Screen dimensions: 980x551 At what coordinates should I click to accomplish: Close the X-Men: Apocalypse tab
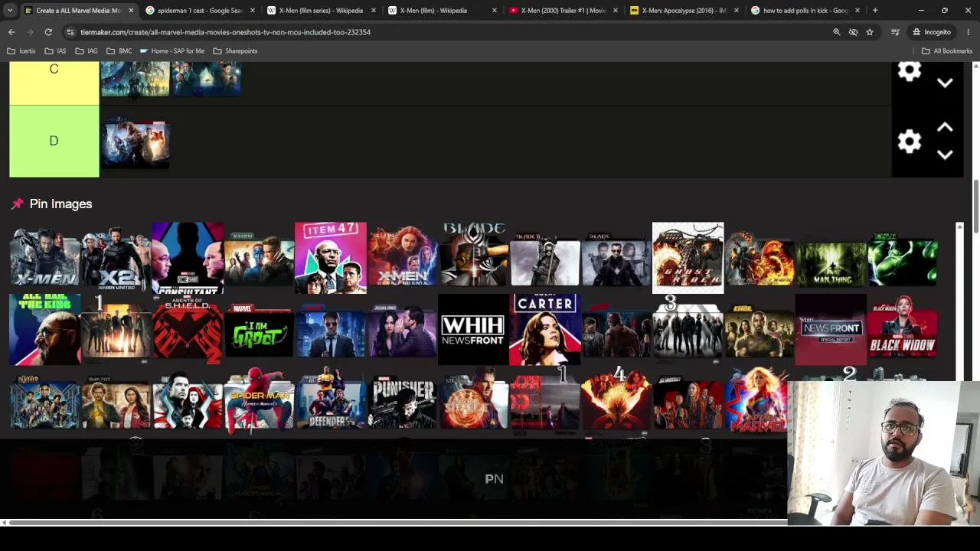(736, 11)
